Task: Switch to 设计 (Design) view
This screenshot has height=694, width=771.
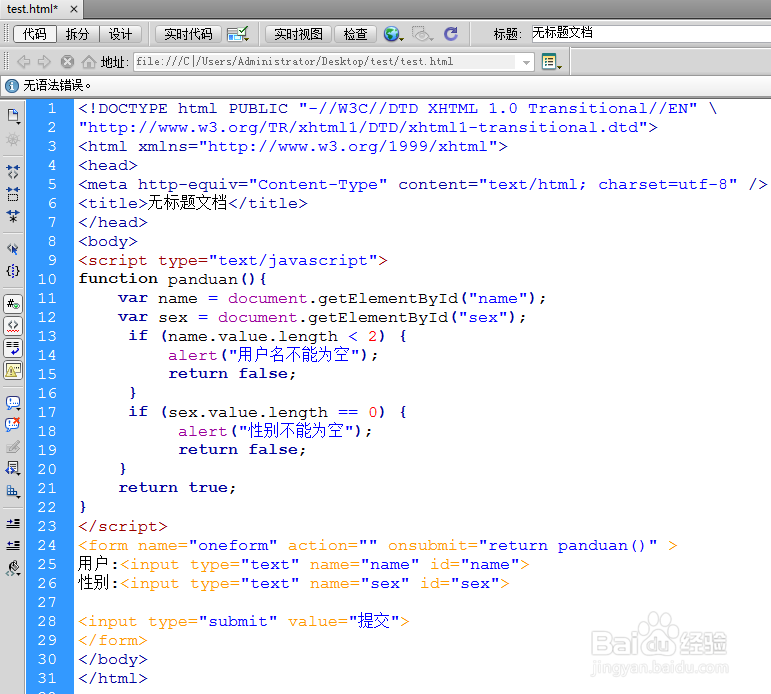Action: click(120, 34)
